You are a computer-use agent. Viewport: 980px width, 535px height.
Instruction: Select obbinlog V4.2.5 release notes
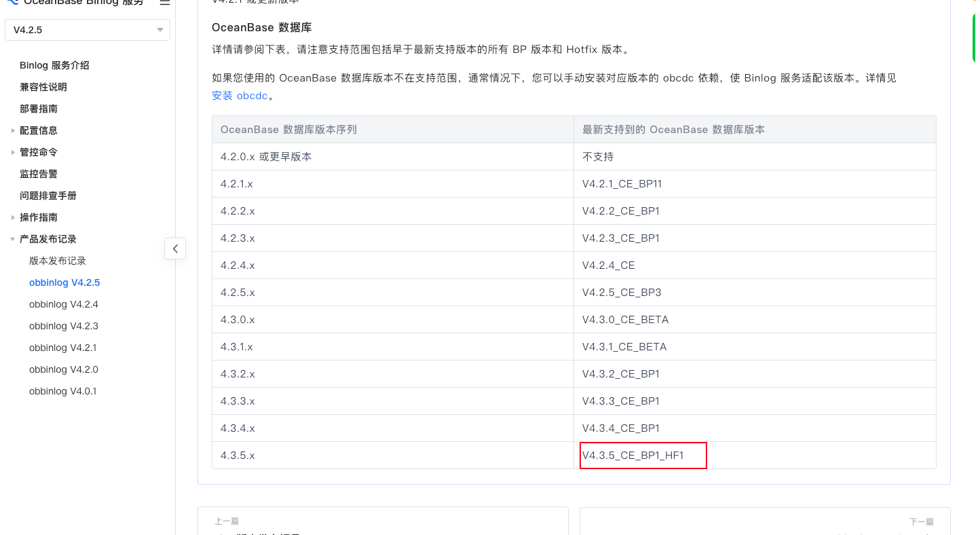[64, 282]
